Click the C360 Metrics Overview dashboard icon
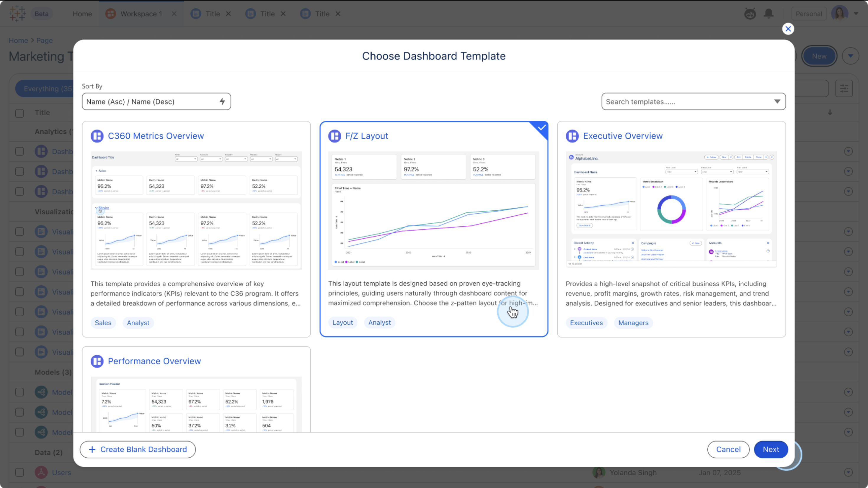The image size is (868, 488). [x=97, y=136]
